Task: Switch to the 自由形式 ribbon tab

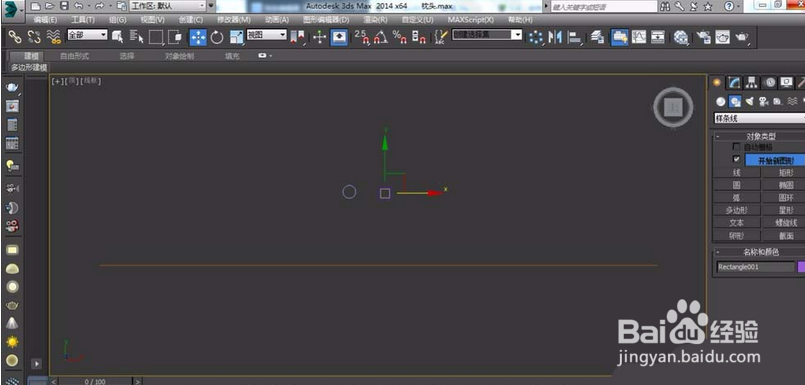Action: [74, 56]
